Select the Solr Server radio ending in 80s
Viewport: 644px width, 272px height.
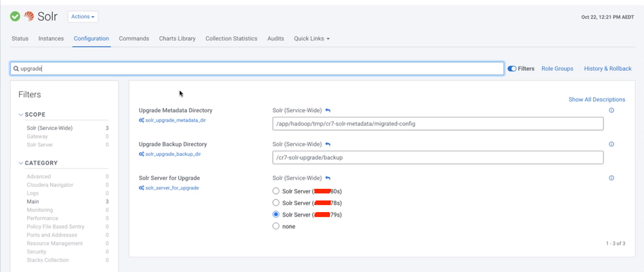[x=276, y=191]
